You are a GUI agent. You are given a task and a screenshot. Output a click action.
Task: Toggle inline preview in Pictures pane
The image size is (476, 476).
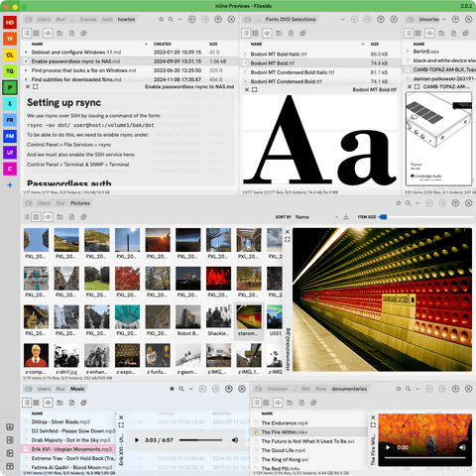[x=48, y=217]
